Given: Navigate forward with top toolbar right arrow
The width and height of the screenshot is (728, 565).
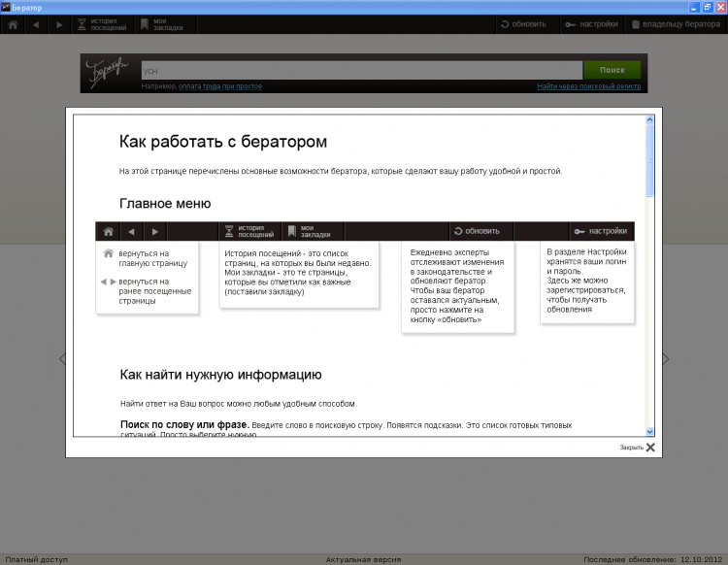Looking at the screenshot, I should 59,24.
